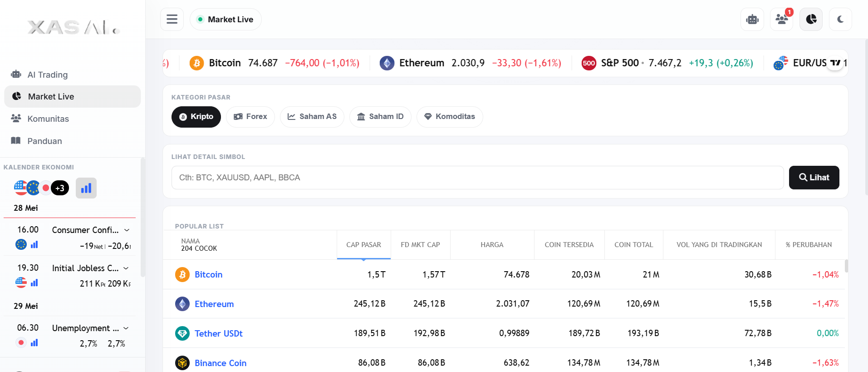This screenshot has height=372, width=868.
Task: Sort by % PERUBAHAN column
Action: click(809, 245)
